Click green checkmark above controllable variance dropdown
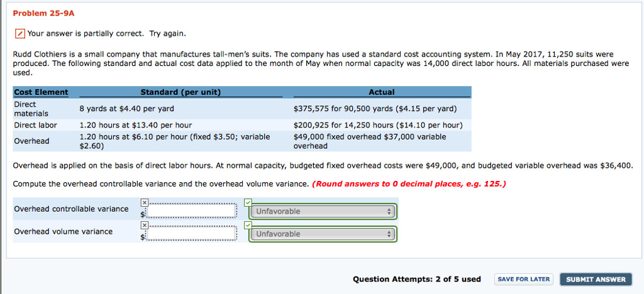Viewport: 644px width, 294px height. click(247, 202)
